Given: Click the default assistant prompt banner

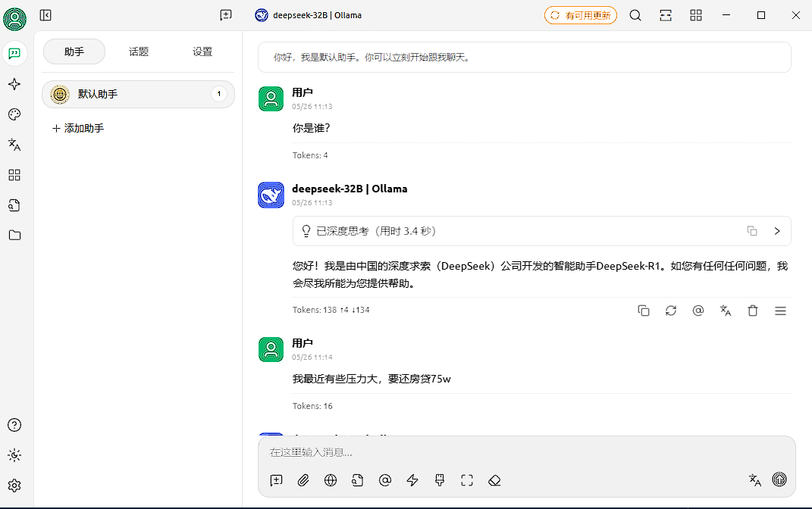Looking at the screenshot, I should click(x=525, y=58).
